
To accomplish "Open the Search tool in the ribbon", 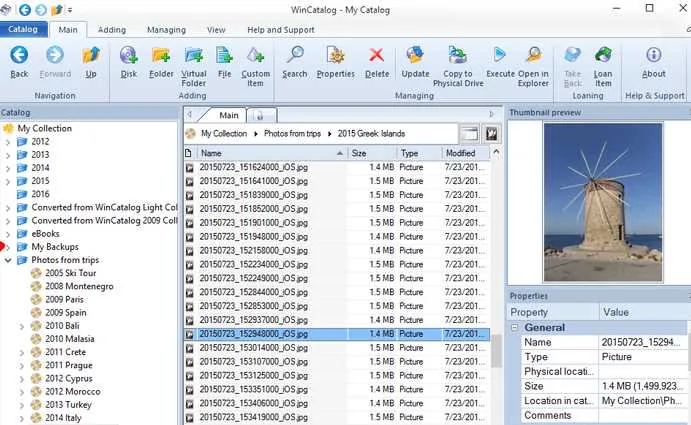I will coord(294,62).
